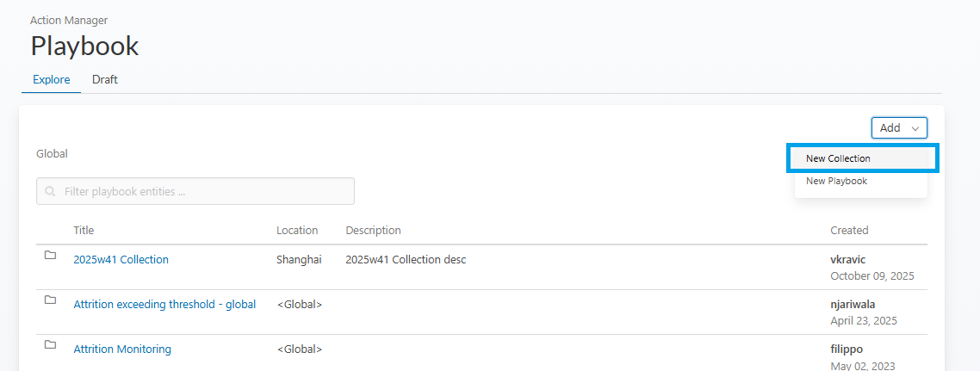Image resolution: width=980 pixels, height=371 pixels.
Task: Open Attrition exceeding threshold - global collection
Action: 164,305
